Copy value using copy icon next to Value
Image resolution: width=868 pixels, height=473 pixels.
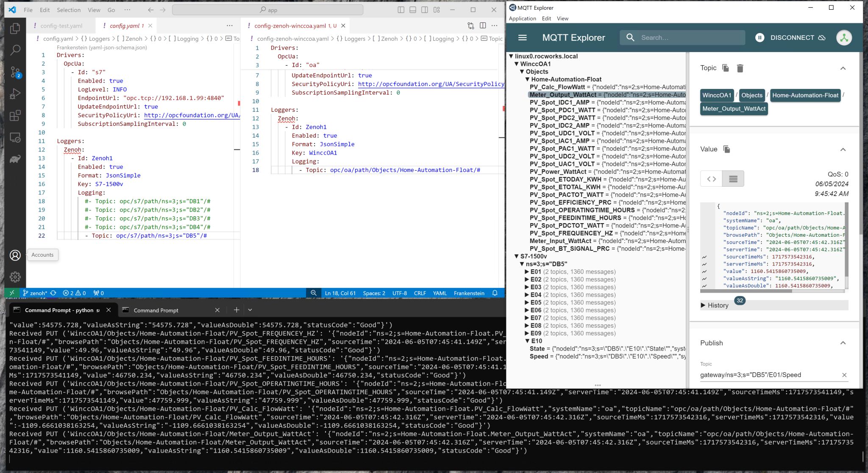[726, 149]
